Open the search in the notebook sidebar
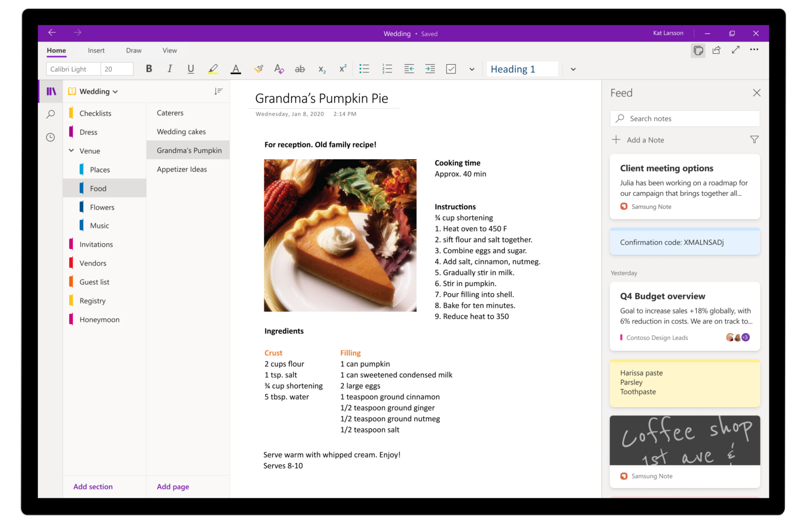Viewport: 807px width, 532px height. pos(50,113)
